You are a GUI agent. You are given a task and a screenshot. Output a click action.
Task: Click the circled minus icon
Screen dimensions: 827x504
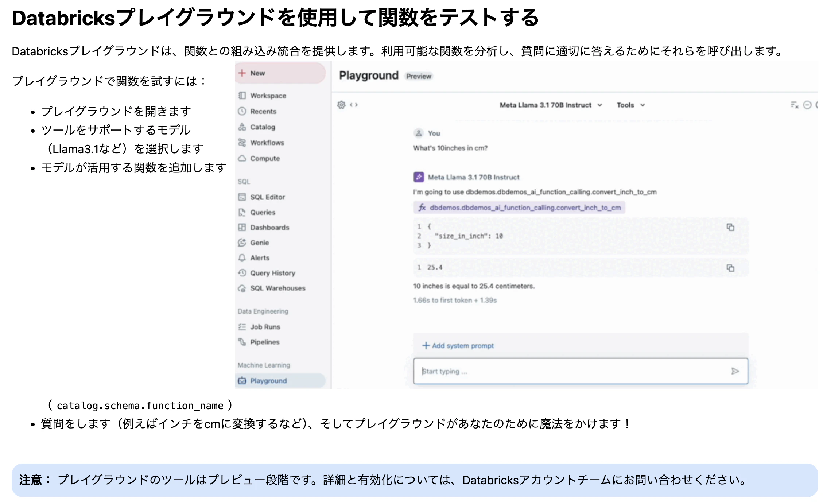(808, 105)
